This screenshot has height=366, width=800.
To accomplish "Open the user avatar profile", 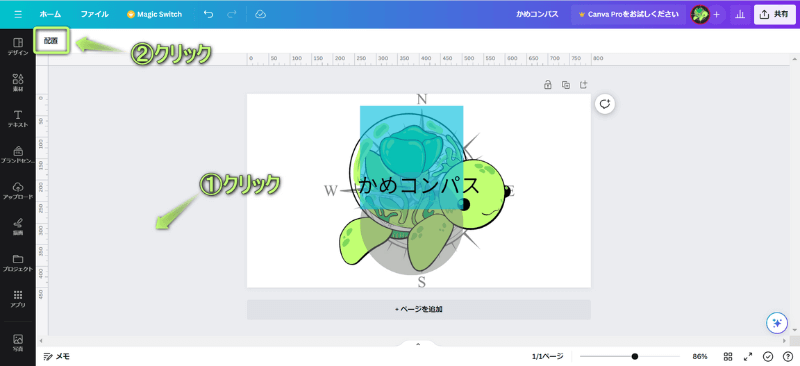I will (x=700, y=14).
